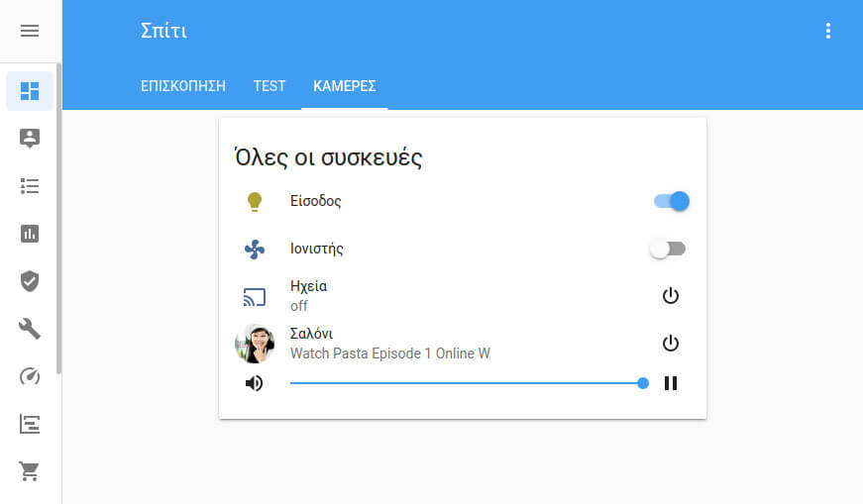
Task: Pause the Σαλόνι playback
Action: (671, 383)
